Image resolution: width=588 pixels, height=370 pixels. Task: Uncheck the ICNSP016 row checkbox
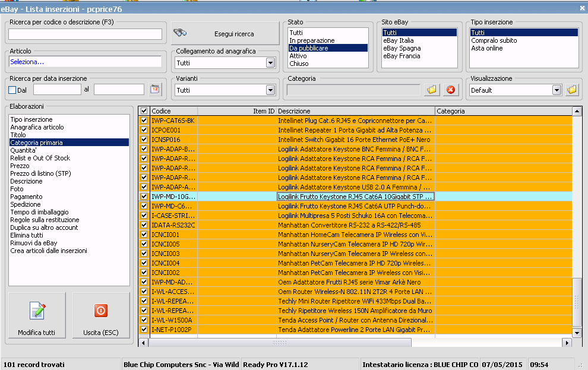click(144, 140)
